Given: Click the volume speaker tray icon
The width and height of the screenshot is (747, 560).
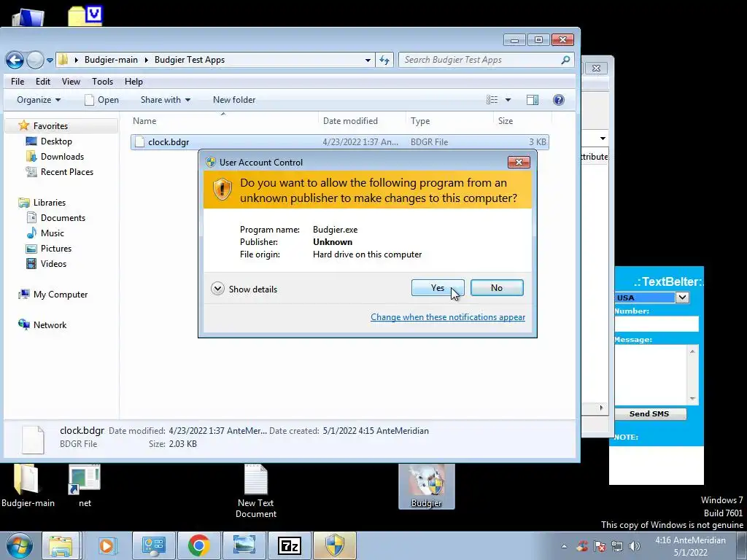Looking at the screenshot, I should 635,546.
